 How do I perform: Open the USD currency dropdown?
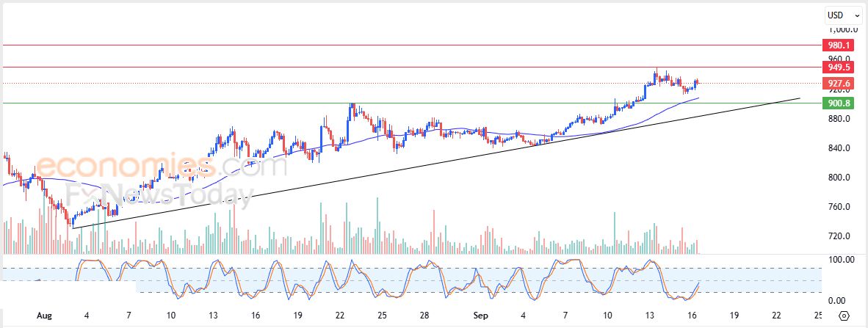[x=844, y=15]
